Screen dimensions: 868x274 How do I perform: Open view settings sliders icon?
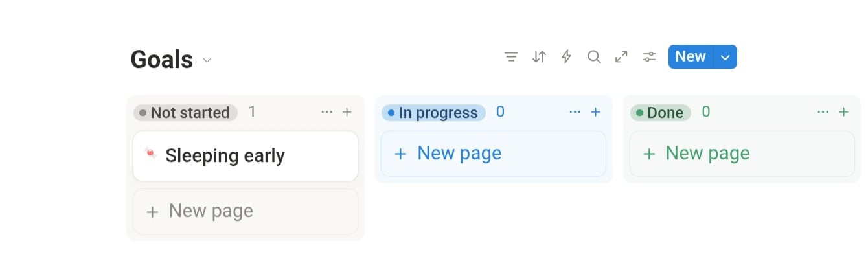pyautogui.click(x=649, y=57)
